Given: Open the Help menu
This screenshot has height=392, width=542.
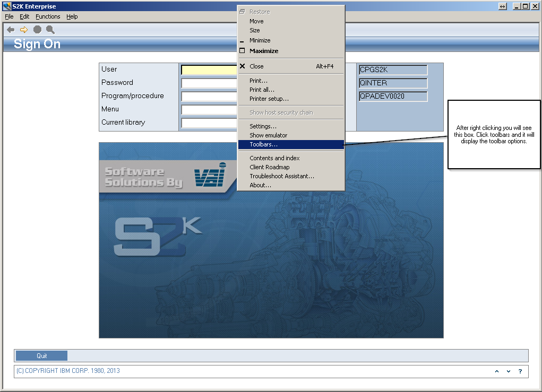Looking at the screenshot, I should pos(72,16).
